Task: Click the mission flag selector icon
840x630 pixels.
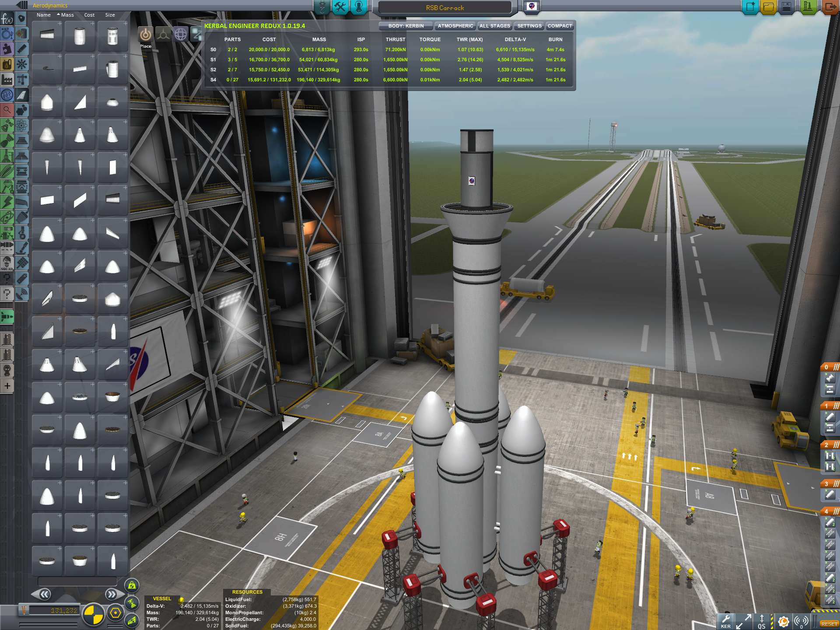Action: [x=532, y=7]
